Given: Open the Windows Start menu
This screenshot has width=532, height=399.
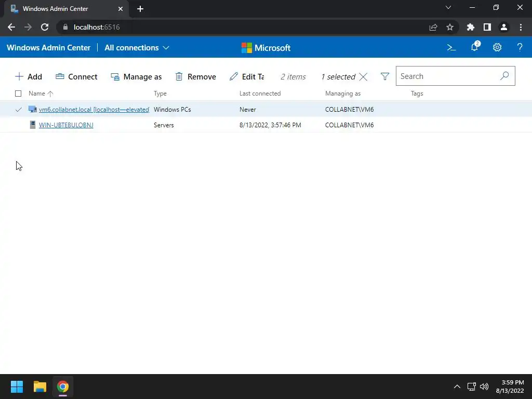Looking at the screenshot, I should [17, 387].
